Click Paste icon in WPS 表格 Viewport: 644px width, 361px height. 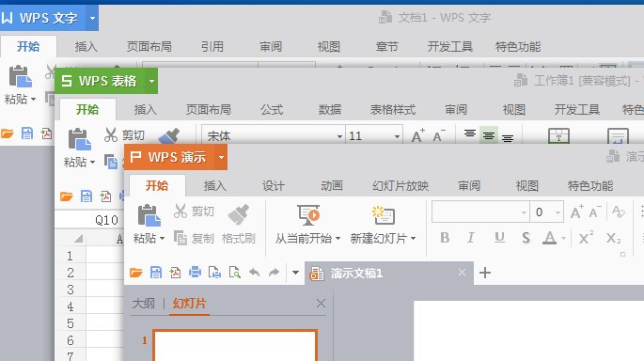pyautogui.click(x=79, y=139)
